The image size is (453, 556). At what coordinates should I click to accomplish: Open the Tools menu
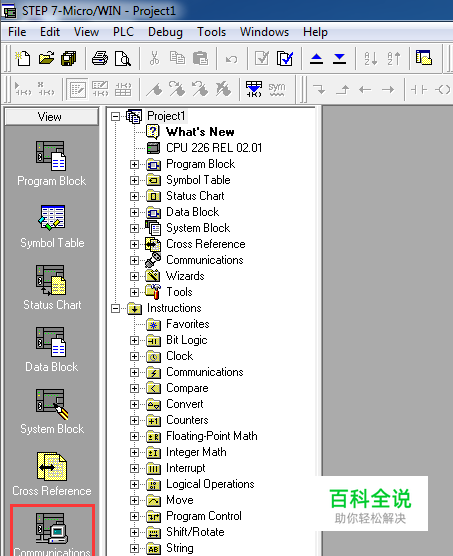(212, 32)
